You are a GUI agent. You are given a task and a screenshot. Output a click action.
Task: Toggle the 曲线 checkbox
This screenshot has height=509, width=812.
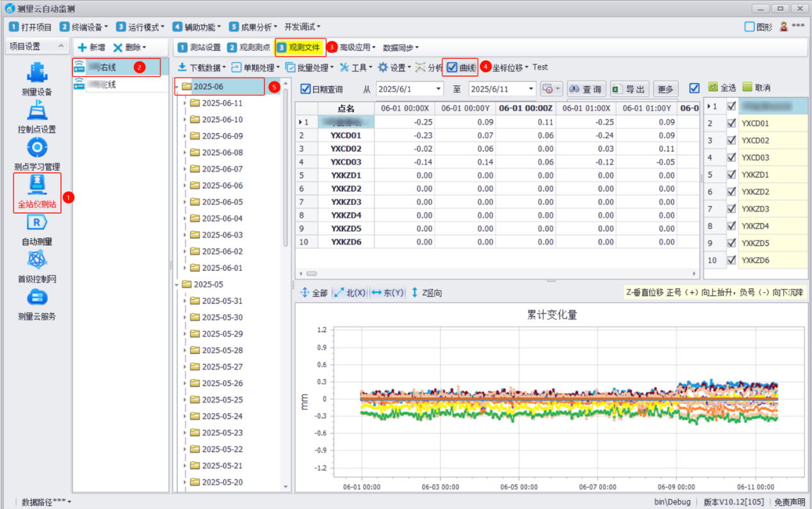pos(453,67)
